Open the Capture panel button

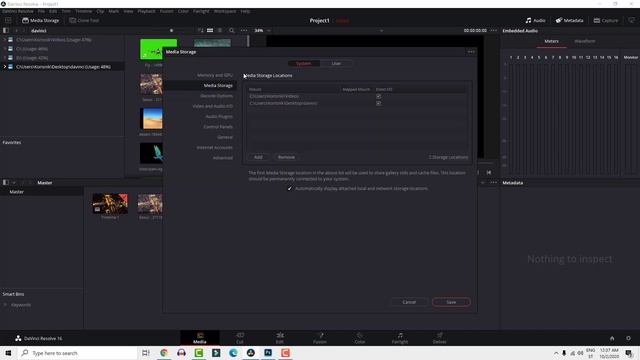coord(606,20)
